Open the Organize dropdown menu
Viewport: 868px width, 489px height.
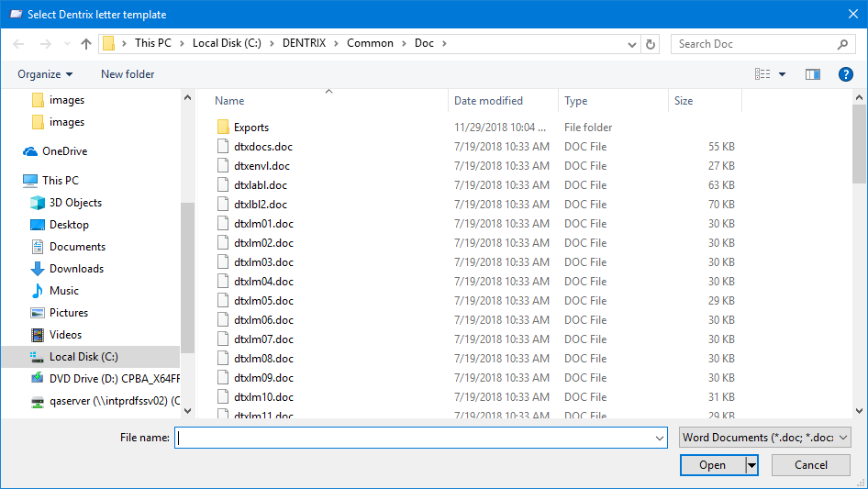click(x=44, y=74)
